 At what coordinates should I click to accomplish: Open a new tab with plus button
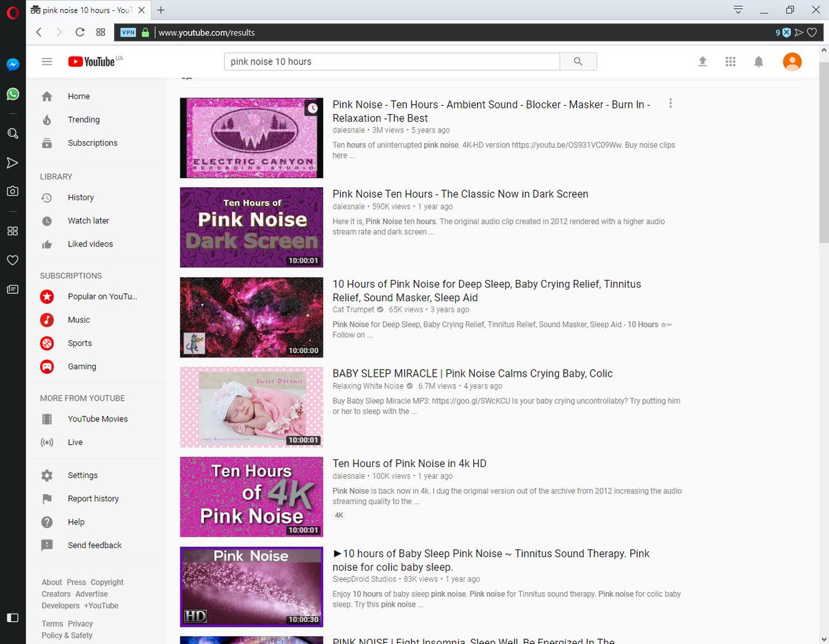(161, 10)
